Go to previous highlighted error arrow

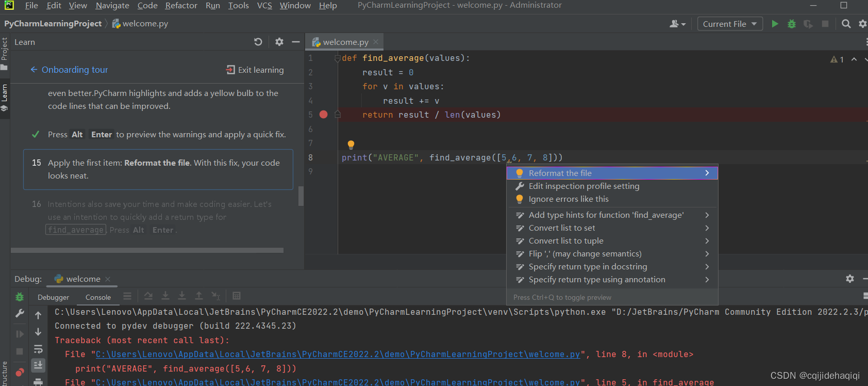point(854,59)
